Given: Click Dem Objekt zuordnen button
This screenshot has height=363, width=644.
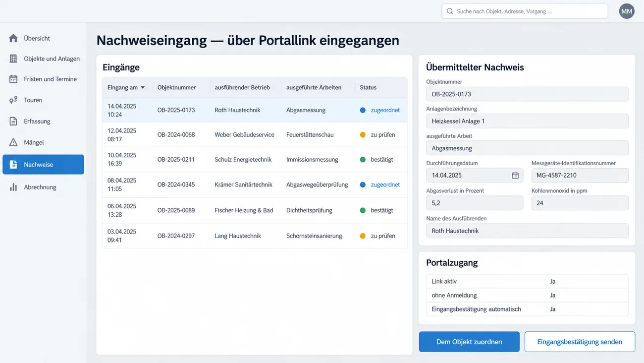Looking at the screenshot, I should (469, 342).
